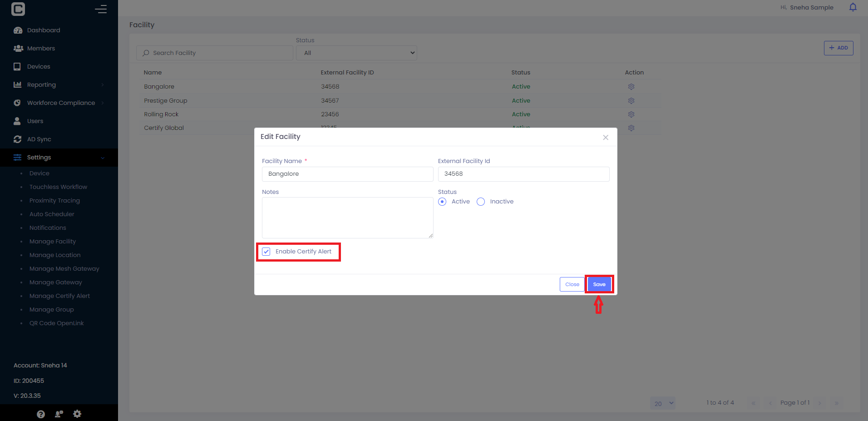
Task: Open settings gear for Certify Global row
Action: 631,128
